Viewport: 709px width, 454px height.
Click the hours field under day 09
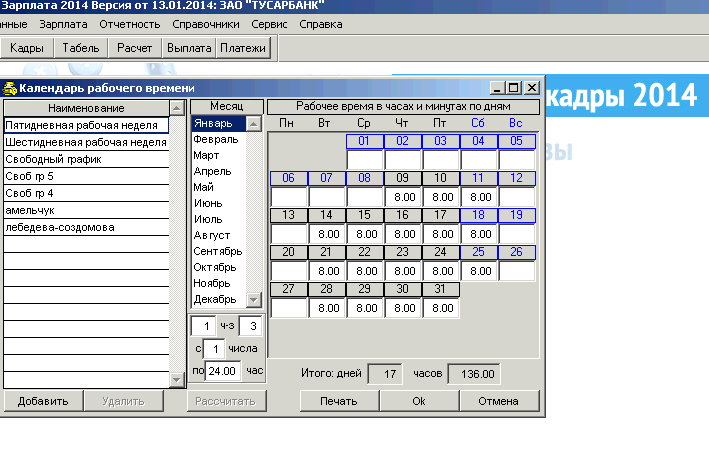click(x=403, y=197)
